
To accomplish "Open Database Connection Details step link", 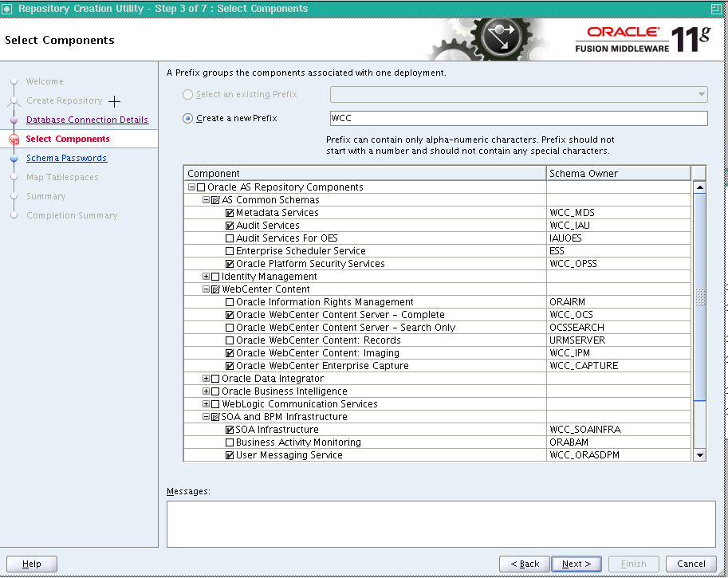I will pyautogui.click(x=87, y=120).
